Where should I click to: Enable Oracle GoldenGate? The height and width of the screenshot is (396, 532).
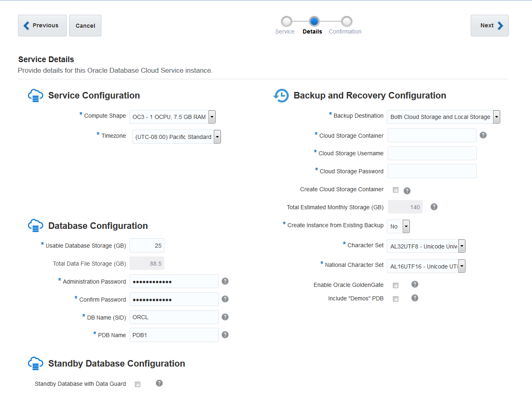tap(395, 285)
